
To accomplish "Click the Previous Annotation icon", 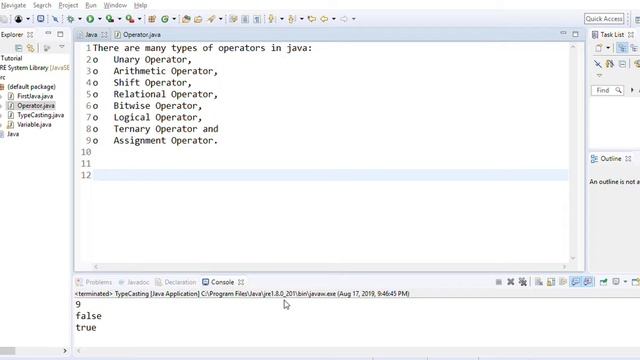I will (291, 19).
